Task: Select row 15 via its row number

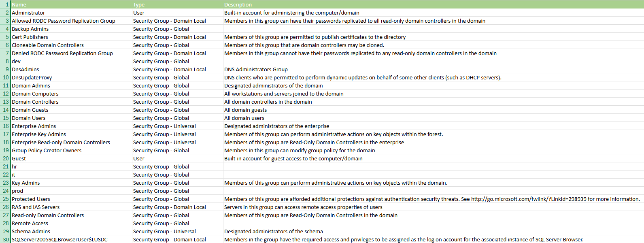Action: (5, 118)
